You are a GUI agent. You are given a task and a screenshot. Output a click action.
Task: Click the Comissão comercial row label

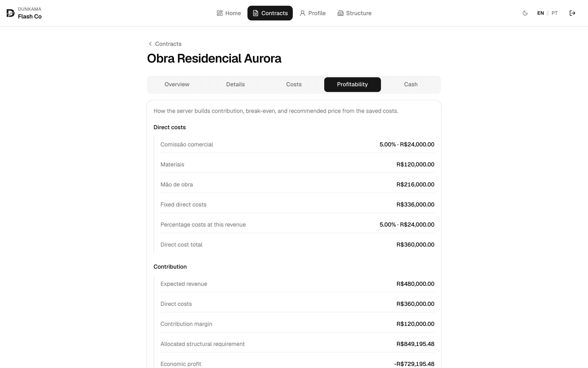pos(187,144)
